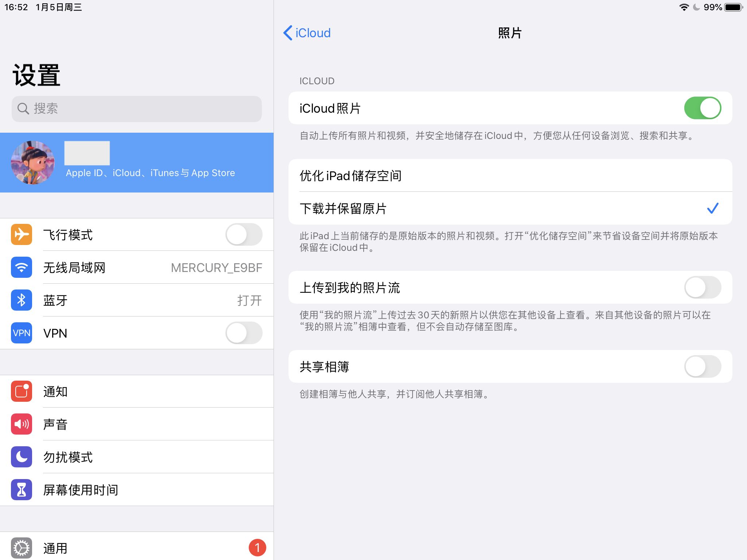Tap the 照片 page title
The width and height of the screenshot is (747, 560).
[510, 33]
